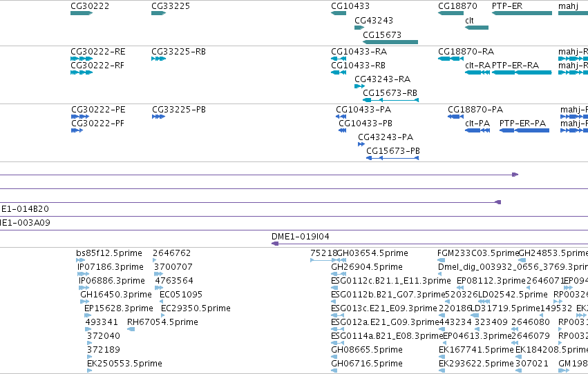Select protein CG30222-PE
Screen dimensions: 588x374
[x=80, y=117]
